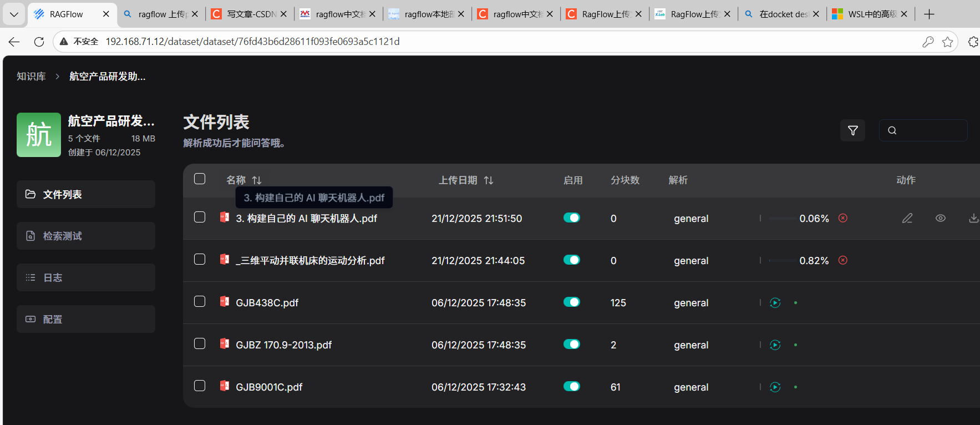Disable the toggle for GJB9001C.pdf
980x425 pixels.
pyautogui.click(x=572, y=386)
